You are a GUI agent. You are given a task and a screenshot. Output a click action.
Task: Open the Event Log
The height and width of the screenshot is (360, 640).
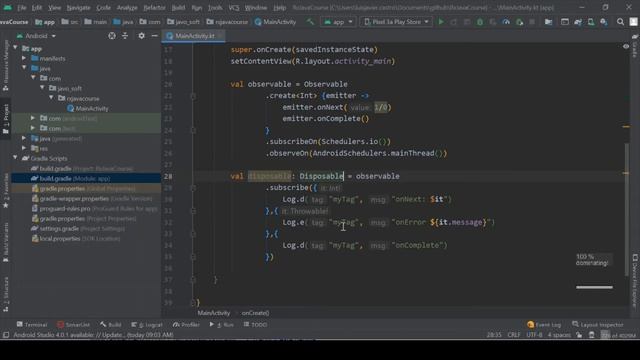point(544,325)
